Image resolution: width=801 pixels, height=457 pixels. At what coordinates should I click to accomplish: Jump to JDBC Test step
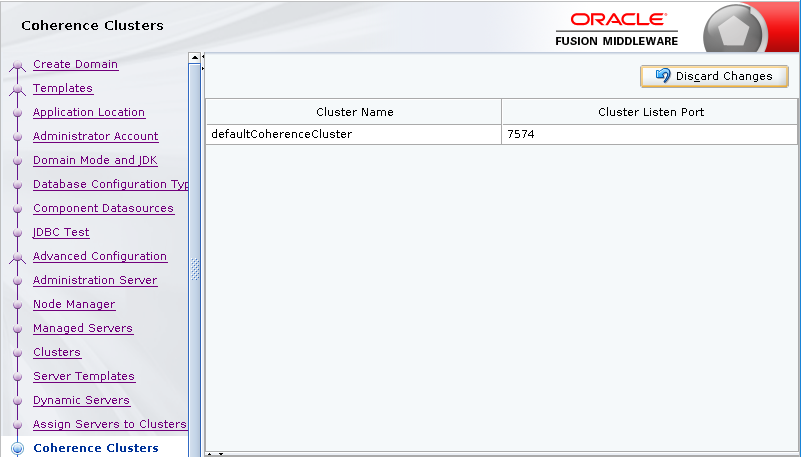(x=61, y=232)
